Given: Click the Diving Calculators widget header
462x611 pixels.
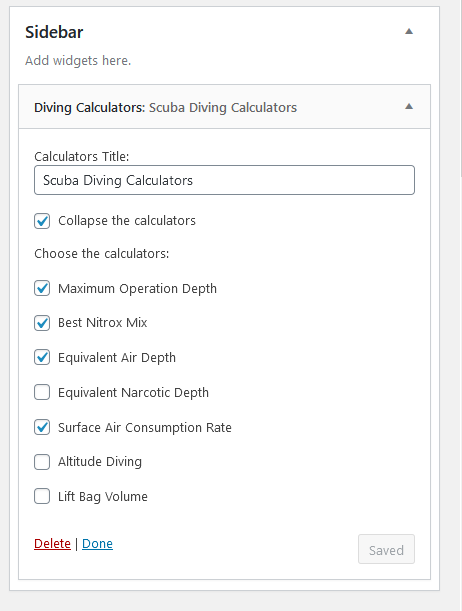Looking at the screenshot, I should click(x=224, y=107).
